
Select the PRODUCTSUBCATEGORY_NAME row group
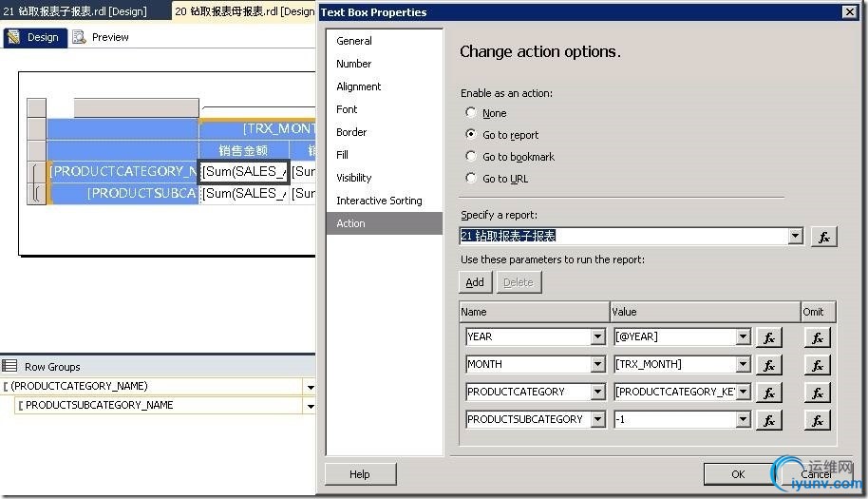[x=160, y=406]
